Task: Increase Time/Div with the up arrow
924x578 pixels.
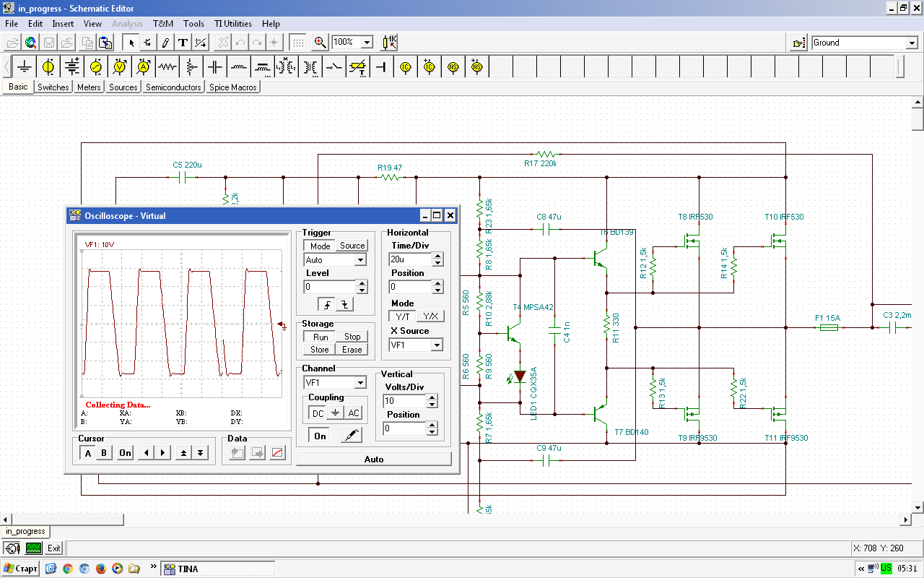Action: click(x=437, y=256)
